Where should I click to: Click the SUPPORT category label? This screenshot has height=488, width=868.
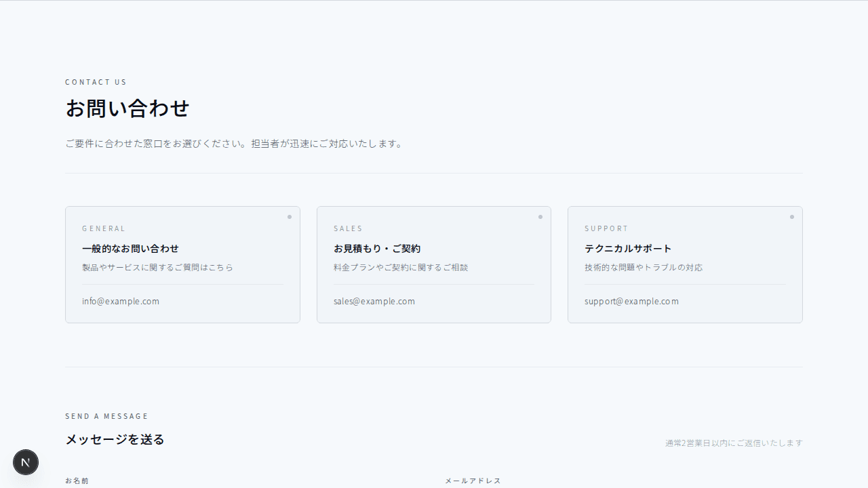(606, 229)
